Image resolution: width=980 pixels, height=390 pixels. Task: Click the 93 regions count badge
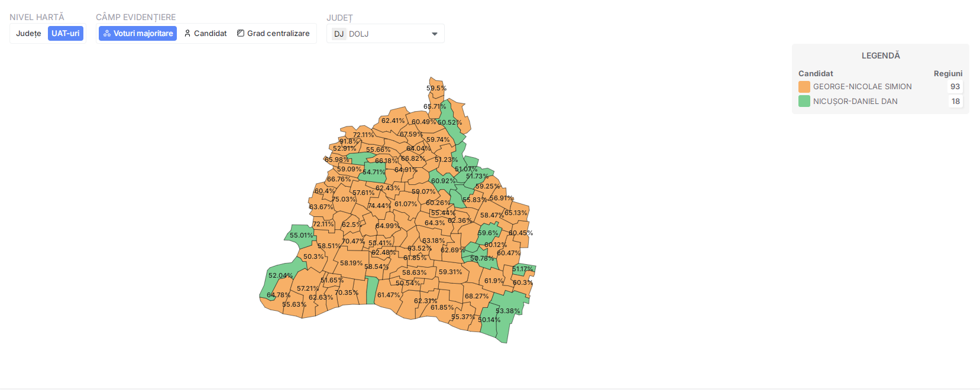[955, 87]
